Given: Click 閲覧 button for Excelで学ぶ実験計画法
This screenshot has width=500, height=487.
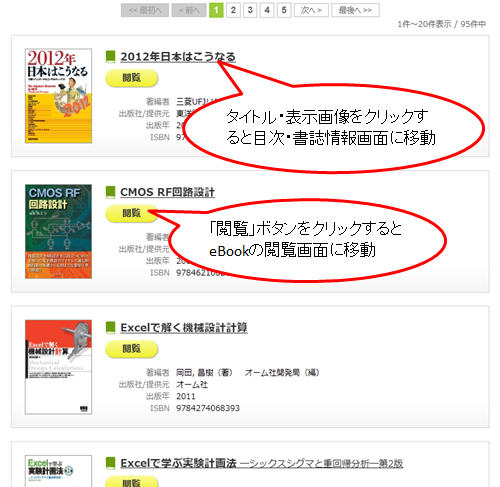Looking at the screenshot, I should [131, 482].
